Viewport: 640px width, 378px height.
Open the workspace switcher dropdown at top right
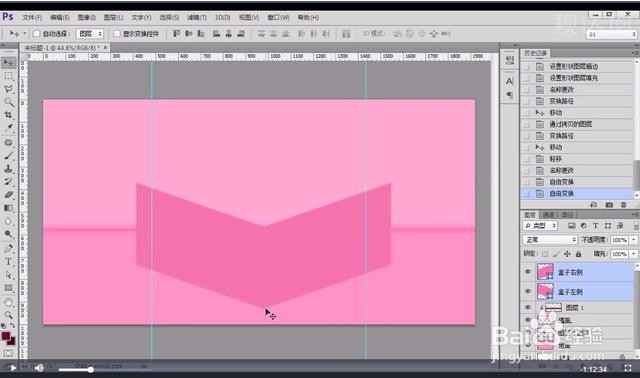pyautogui.click(x=611, y=34)
